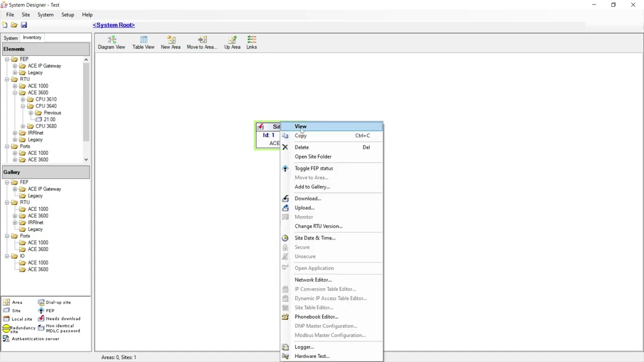Click the ACE IP Gateway folder icon in Elements

click(23, 66)
